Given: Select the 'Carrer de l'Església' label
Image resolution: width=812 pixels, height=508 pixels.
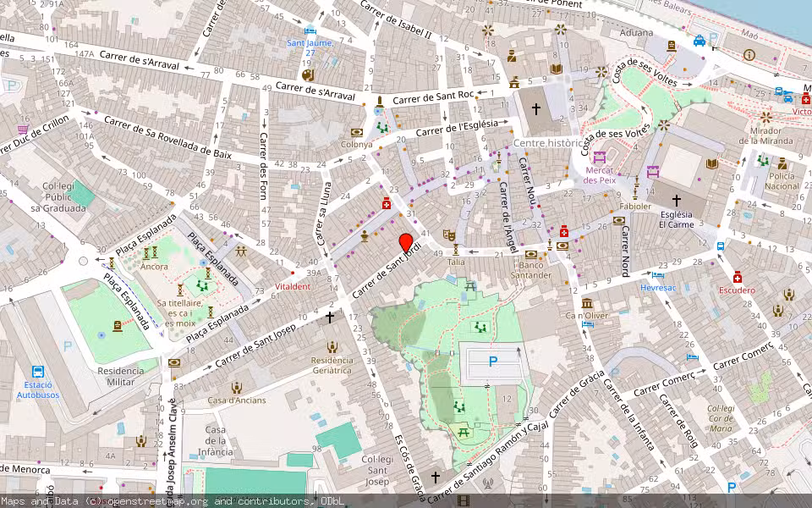Looking at the screenshot, I should click(456, 128).
